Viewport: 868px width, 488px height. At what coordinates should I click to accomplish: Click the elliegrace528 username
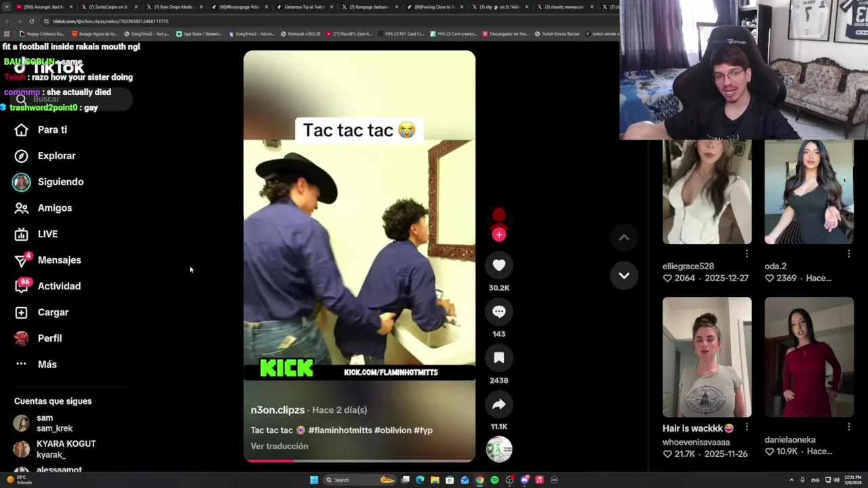click(x=688, y=266)
